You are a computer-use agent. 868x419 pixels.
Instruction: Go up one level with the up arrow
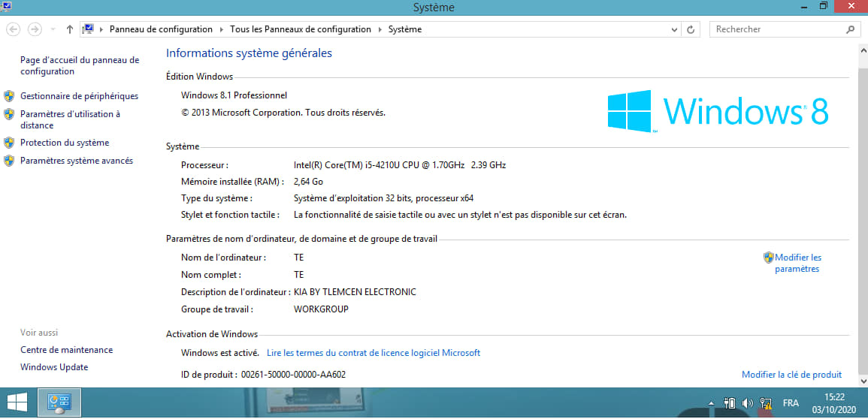69,29
